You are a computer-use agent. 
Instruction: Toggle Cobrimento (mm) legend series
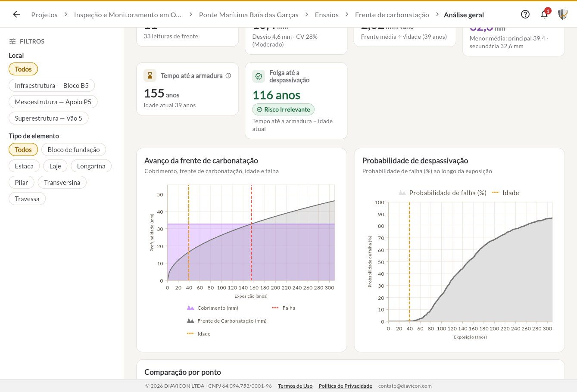[x=212, y=308]
